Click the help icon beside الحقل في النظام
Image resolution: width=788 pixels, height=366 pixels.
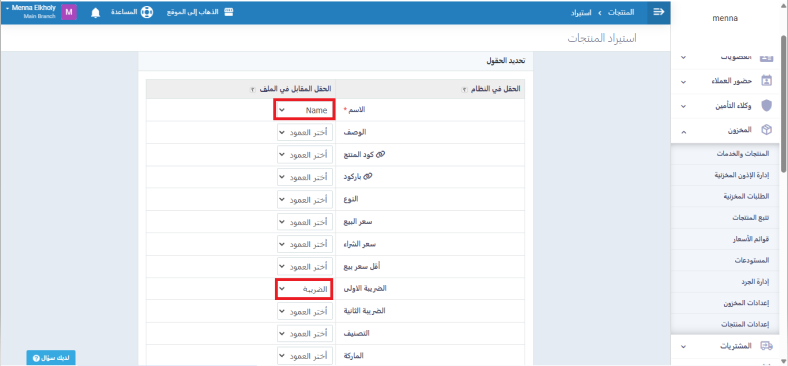pyautogui.click(x=464, y=89)
